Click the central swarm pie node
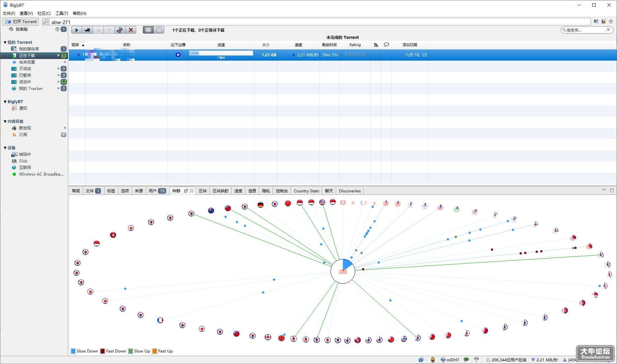 pos(343,271)
